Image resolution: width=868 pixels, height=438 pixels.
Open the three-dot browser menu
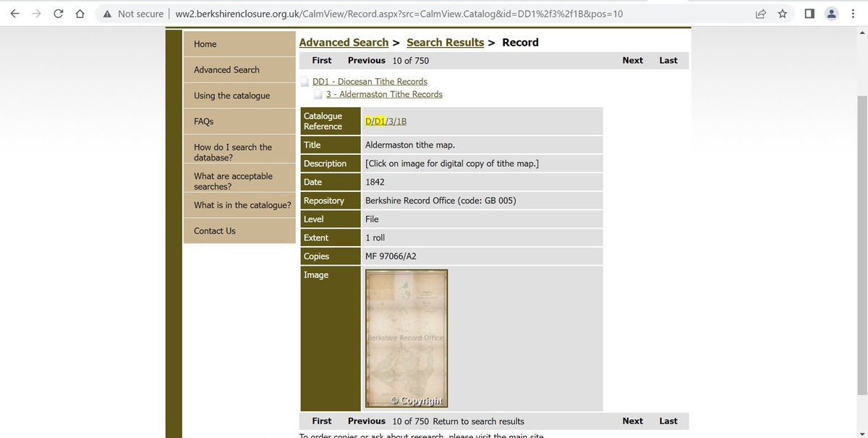tap(852, 13)
